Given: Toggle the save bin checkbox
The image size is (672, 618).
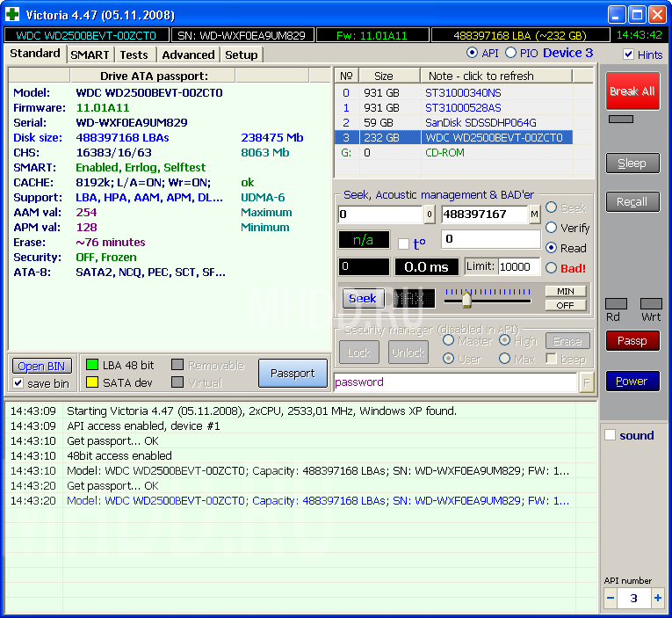Looking at the screenshot, I should pos(18,383).
